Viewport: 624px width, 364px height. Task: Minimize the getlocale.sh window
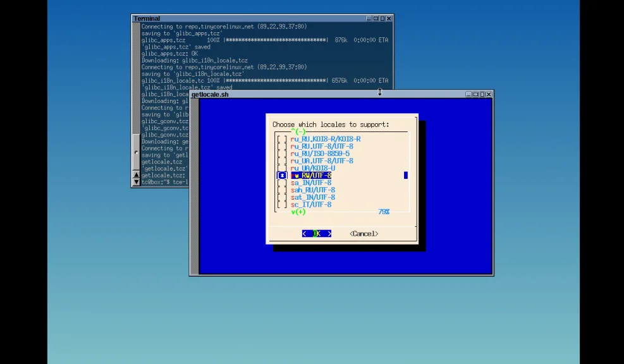click(x=469, y=94)
